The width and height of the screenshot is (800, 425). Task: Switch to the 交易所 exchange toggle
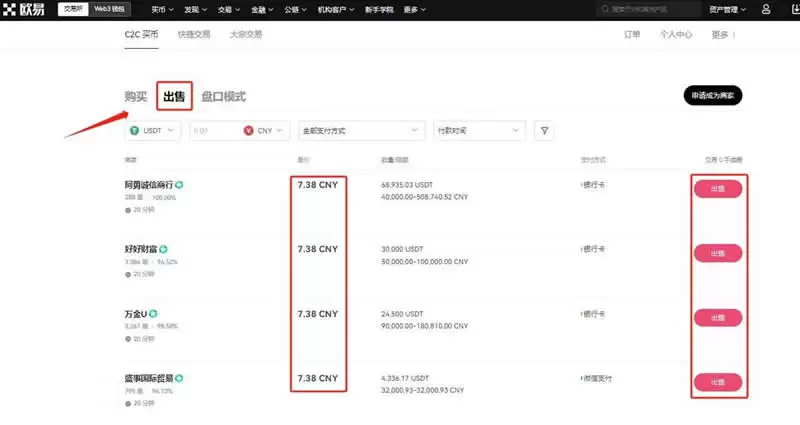(x=72, y=9)
